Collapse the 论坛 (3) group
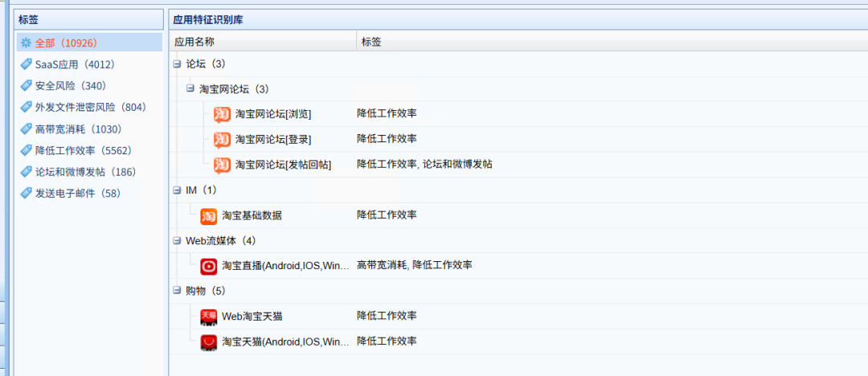Viewport: 868px width, 376px height. coord(177,63)
